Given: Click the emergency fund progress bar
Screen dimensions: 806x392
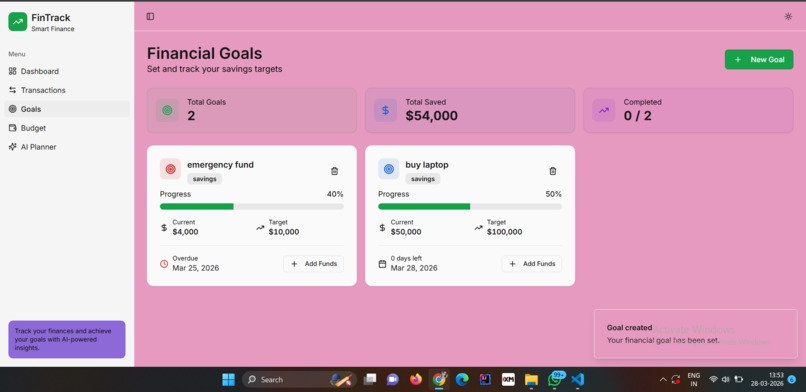Looking at the screenshot, I should [252, 207].
